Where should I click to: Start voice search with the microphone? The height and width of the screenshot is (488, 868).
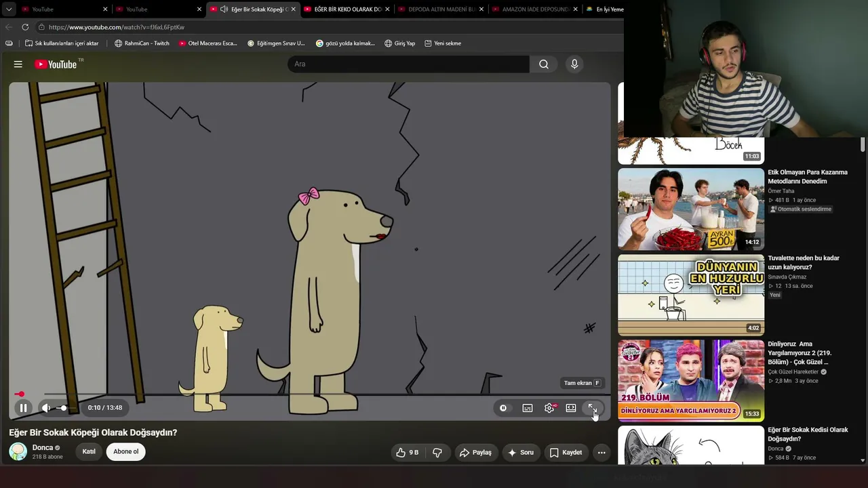point(574,64)
